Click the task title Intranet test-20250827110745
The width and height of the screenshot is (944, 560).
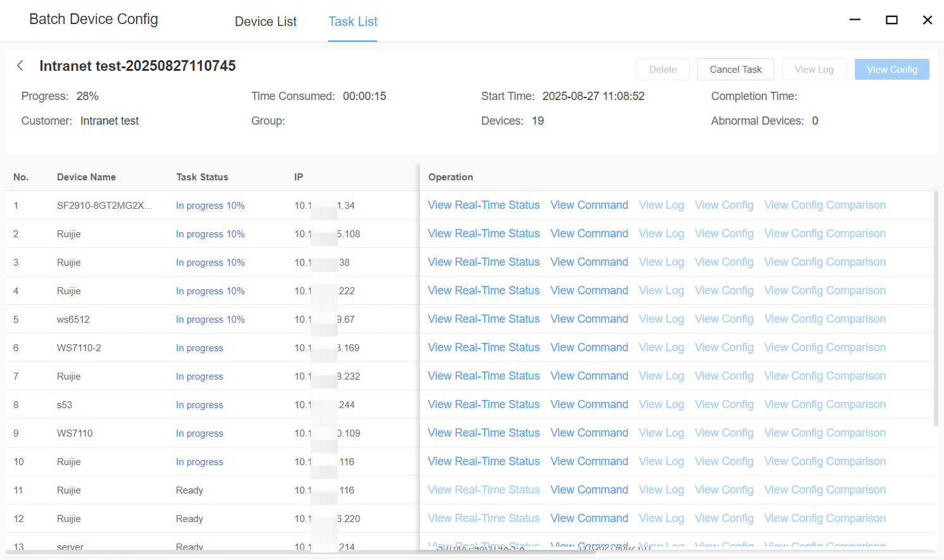137,66
